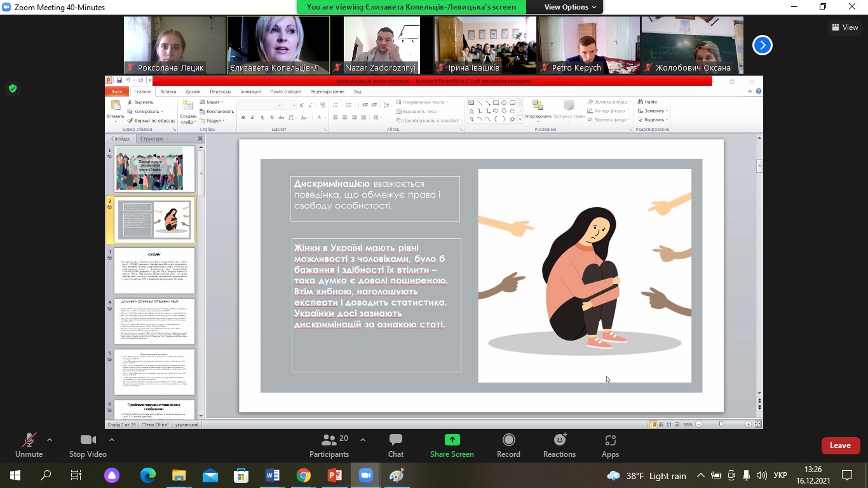Expand video options arrow beside Stop Video

click(112, 440)
